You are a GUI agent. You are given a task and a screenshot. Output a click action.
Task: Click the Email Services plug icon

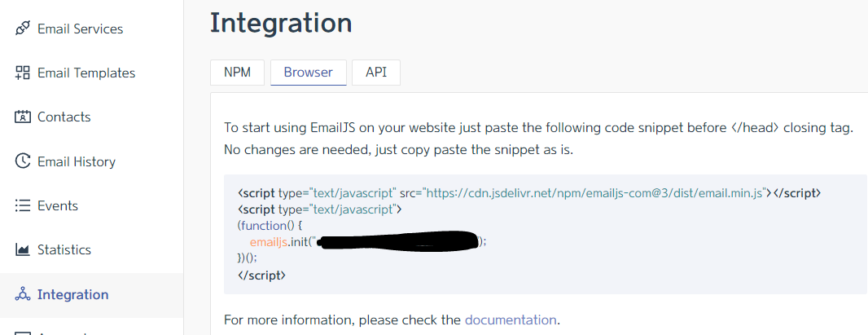23,29
